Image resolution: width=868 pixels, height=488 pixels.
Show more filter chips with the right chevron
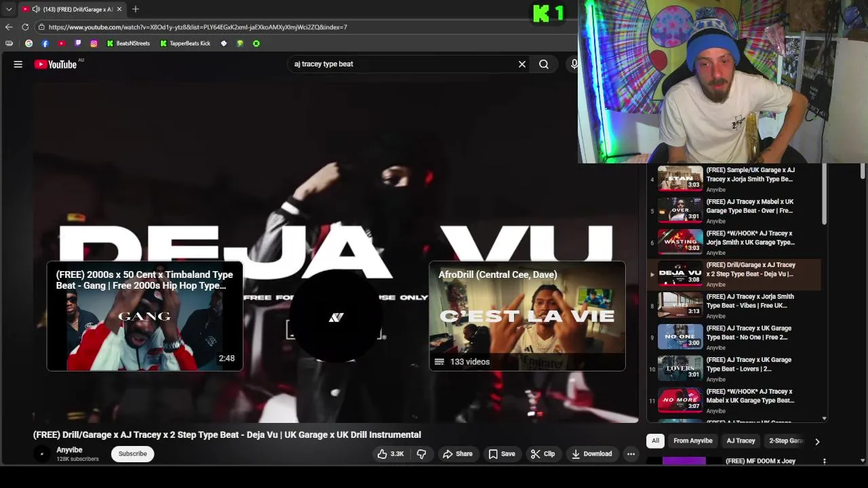[x=817, y=441]
